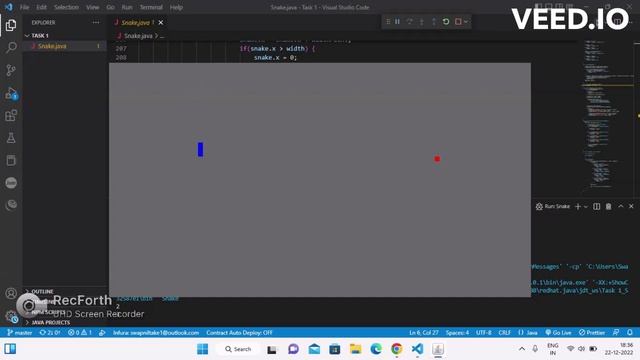Click the Java app icon on taskbar
640x360 pixels.
(438, 349)
